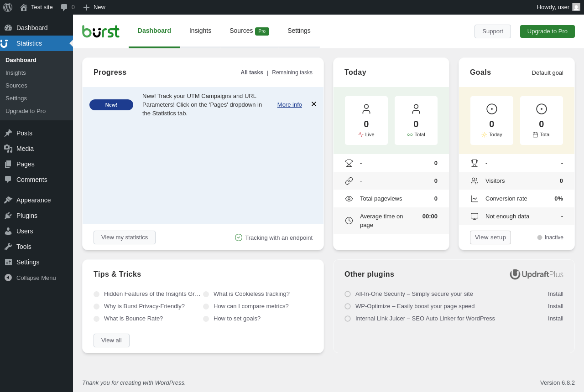Click the user avatar next to Howdy
This screenshot has width=584, height=392.
(x=576, y=7)
